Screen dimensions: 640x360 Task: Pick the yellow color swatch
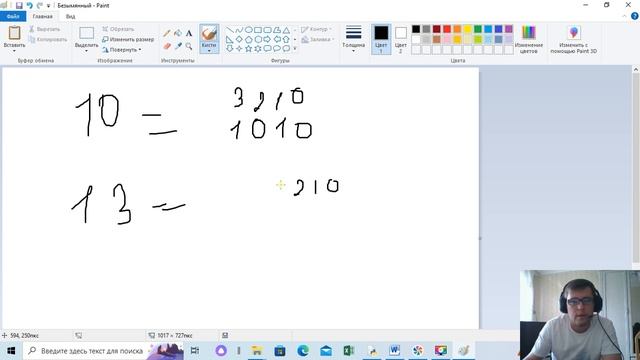coord(467,29)
